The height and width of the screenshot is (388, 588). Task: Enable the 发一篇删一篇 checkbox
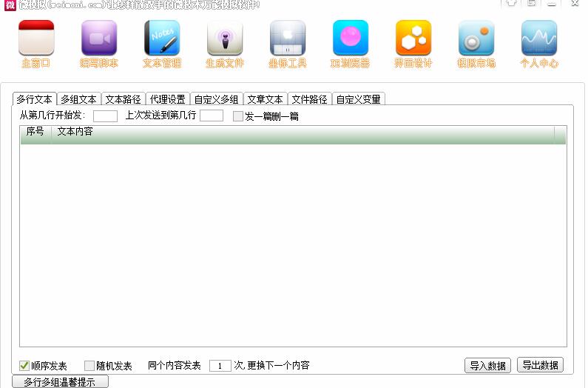coord(237,116)
